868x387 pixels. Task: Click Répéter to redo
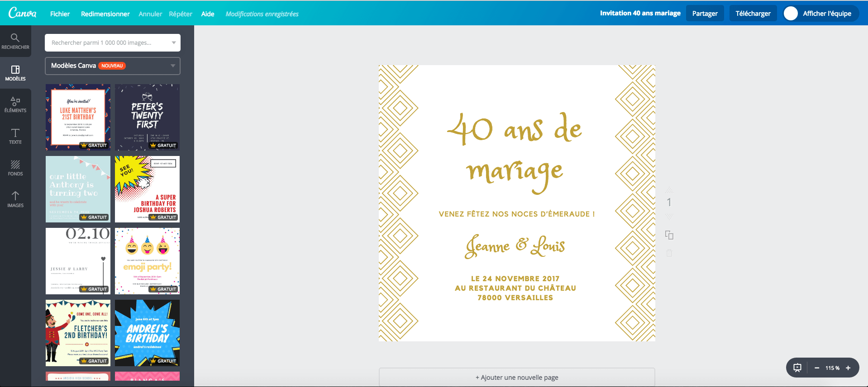tap(181, 14)
